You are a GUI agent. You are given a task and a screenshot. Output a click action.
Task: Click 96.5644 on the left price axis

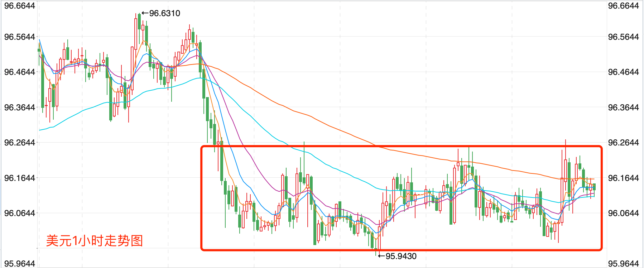[20, 37]
